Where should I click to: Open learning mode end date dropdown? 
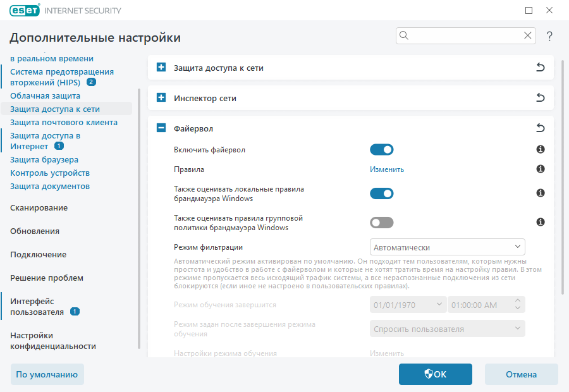pos(408,305)
